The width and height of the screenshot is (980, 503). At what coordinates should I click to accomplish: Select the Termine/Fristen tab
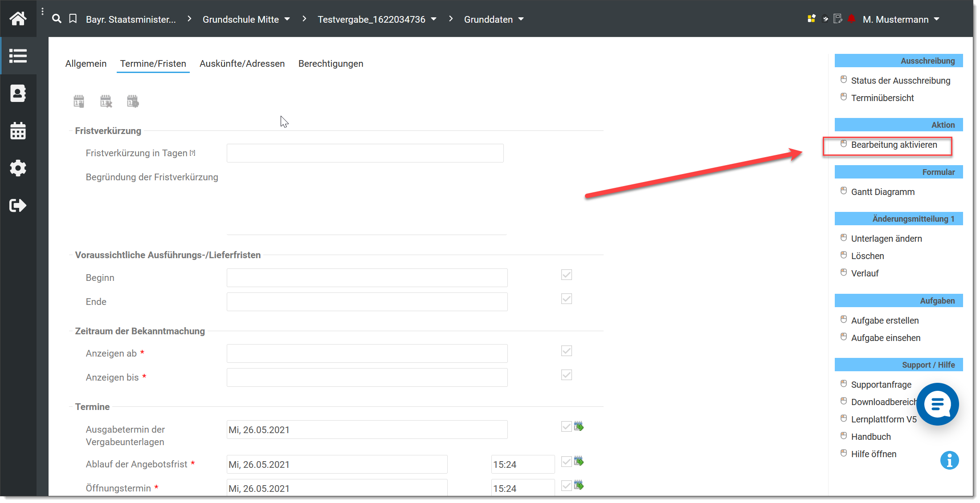click(153, 64)
